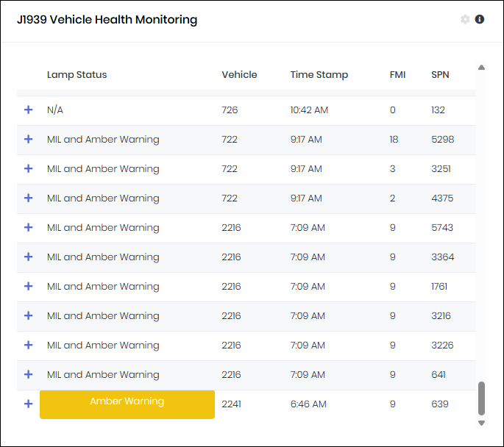Viewport: 504px width, 447px height.
Task: Click the info icon in header
Action: [480, 20]
